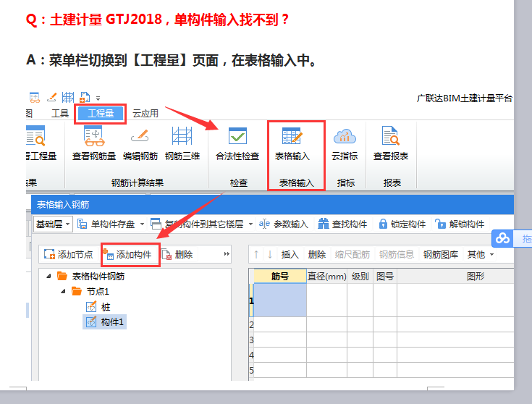The height and width of the screenshot is (404, 532).
Task: Click 参数输入 toolbar button
Action: [283, 224]
